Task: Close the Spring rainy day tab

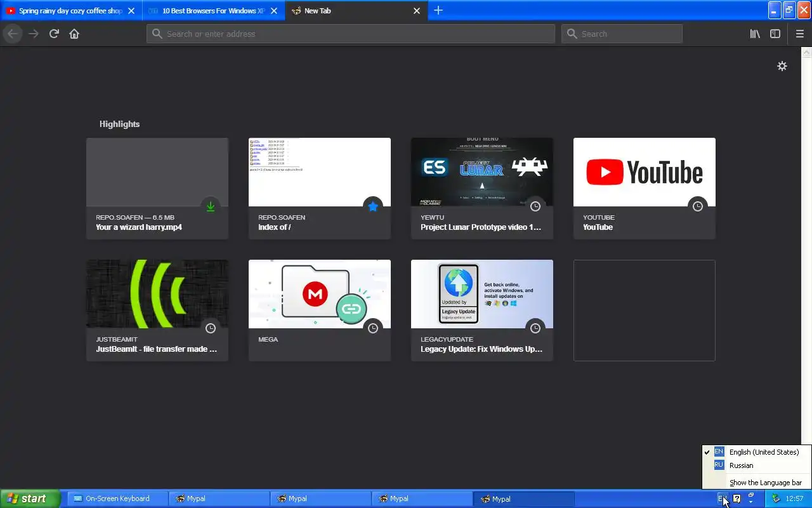Action: pos(131,11)
